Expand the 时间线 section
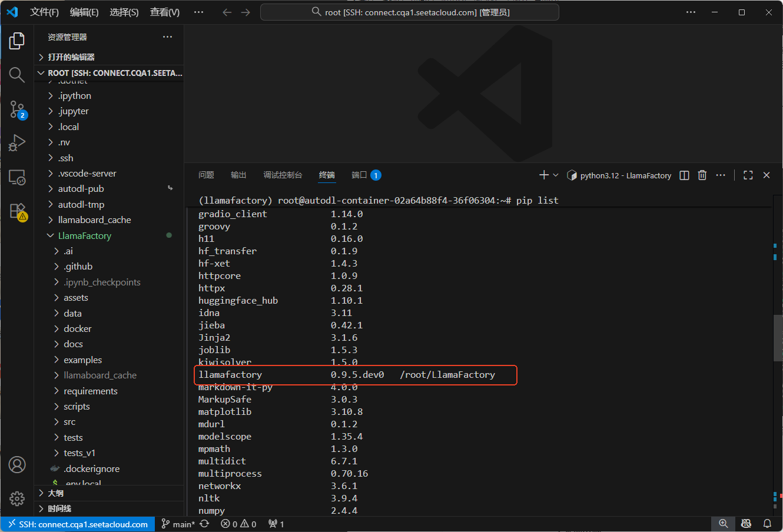783x532 pixels. [109, 508]
